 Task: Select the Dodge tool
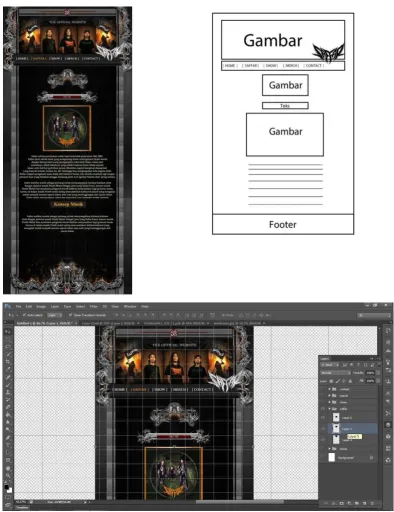[8, 429]
